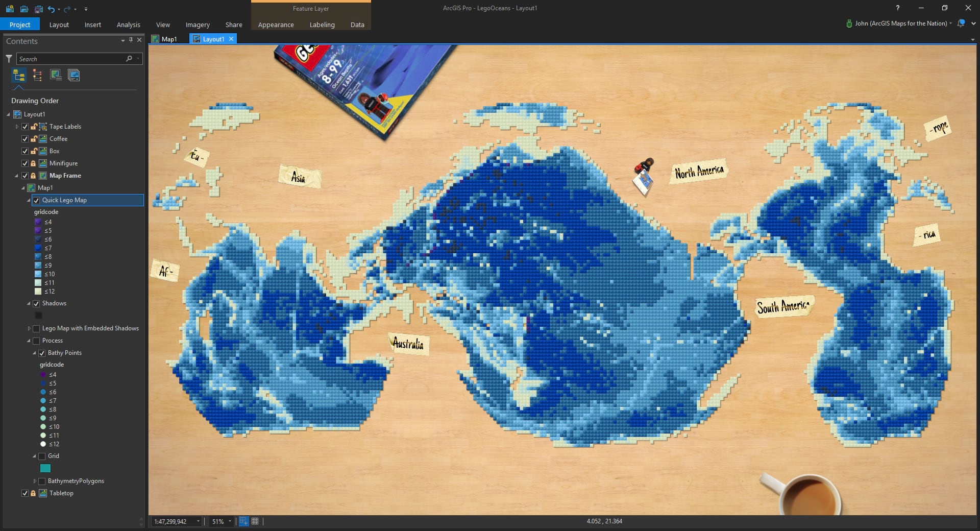Screen dimensions: 980x531
Task: Select List By Map Series Pages icon
Action: coord(73,76)
